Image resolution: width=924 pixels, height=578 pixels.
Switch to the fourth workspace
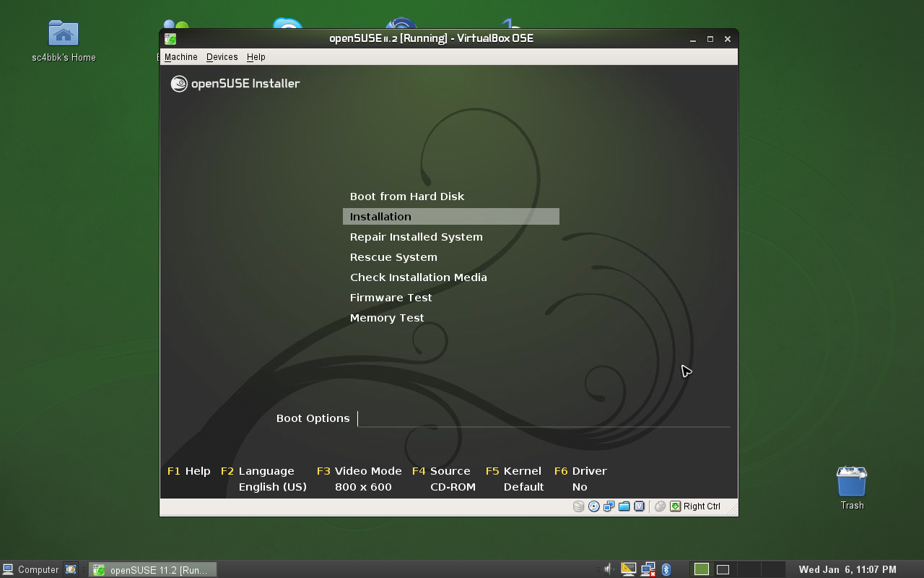(x=772, y=569)
